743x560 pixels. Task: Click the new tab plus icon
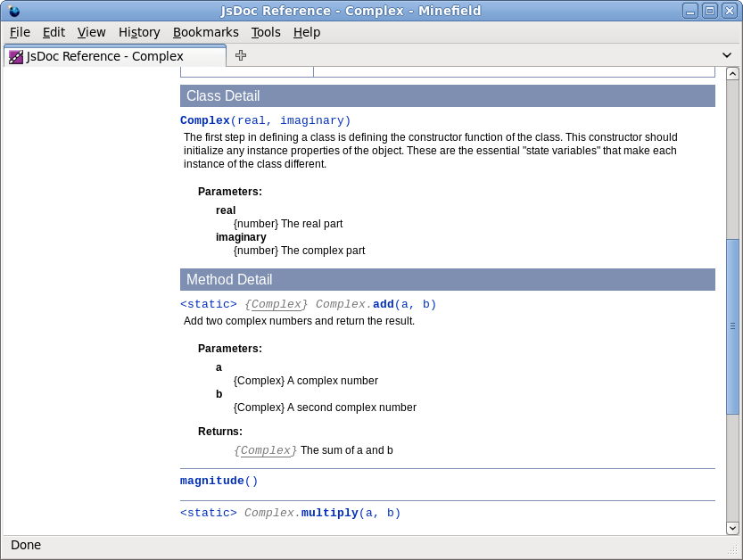coord(241,55)
